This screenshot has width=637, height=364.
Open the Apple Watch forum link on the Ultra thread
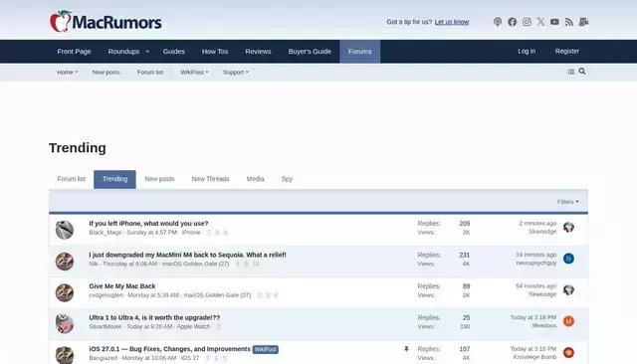coord(193,326)
